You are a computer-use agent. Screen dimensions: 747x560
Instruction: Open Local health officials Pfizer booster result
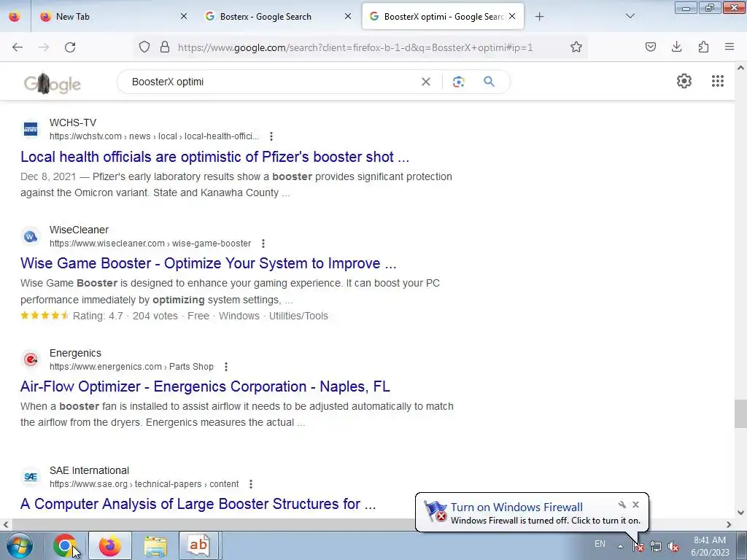tap(215, 157)
